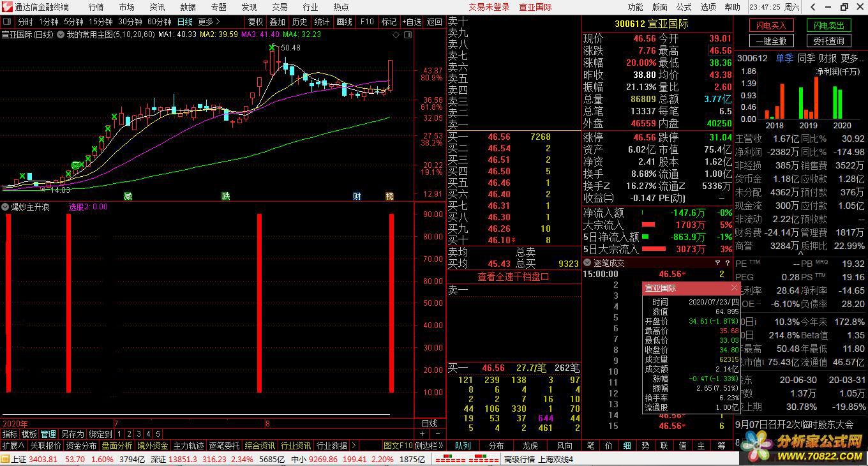868x466 pixels.
Task: Open the 市场 menu
Action: pos(126,7)
